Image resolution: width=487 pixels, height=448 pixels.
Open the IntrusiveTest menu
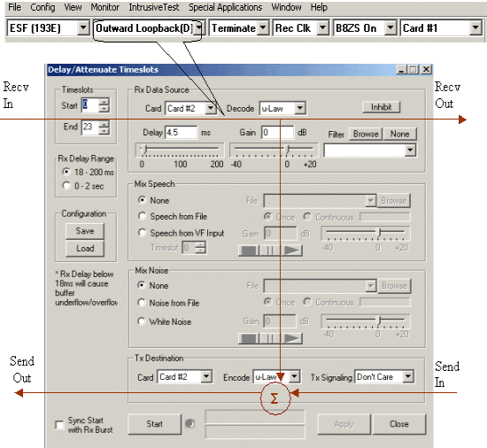click(x=154, y=7)
